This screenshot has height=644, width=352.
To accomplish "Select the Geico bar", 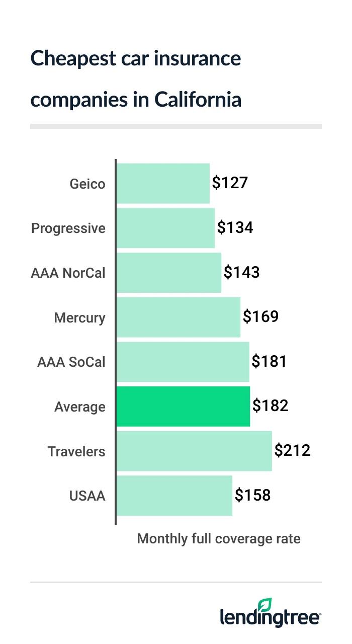I will [163, 184].
